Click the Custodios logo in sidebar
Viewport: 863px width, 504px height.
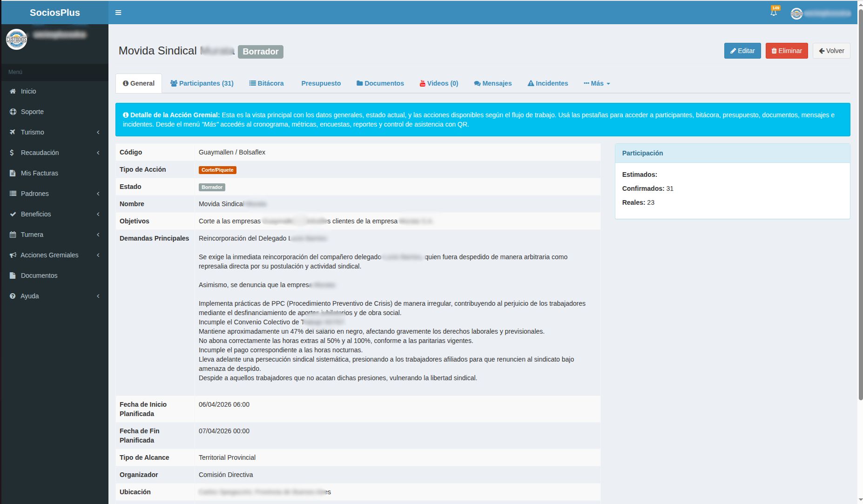[x=16, y=40]
